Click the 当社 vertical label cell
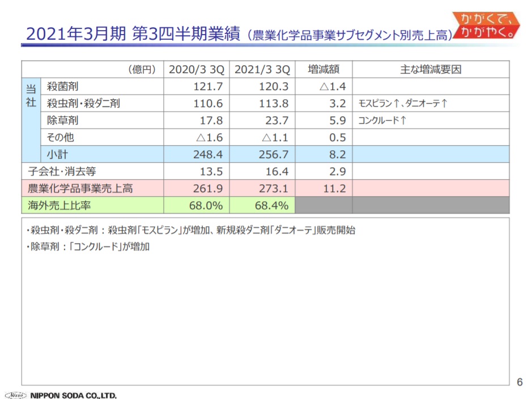The image size is (532, 399). coord(31,120)
